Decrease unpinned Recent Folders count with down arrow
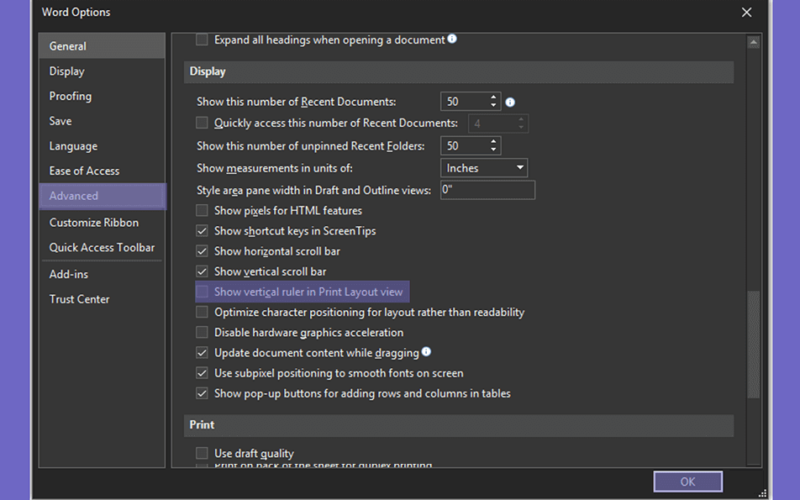Screen dimensions: 800x500 click(493, 149)
